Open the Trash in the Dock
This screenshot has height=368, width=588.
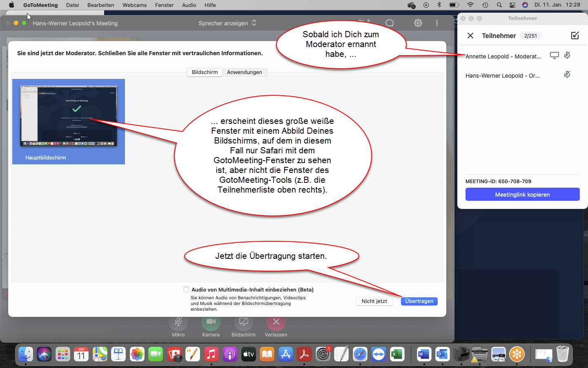(x=562, y=354)
